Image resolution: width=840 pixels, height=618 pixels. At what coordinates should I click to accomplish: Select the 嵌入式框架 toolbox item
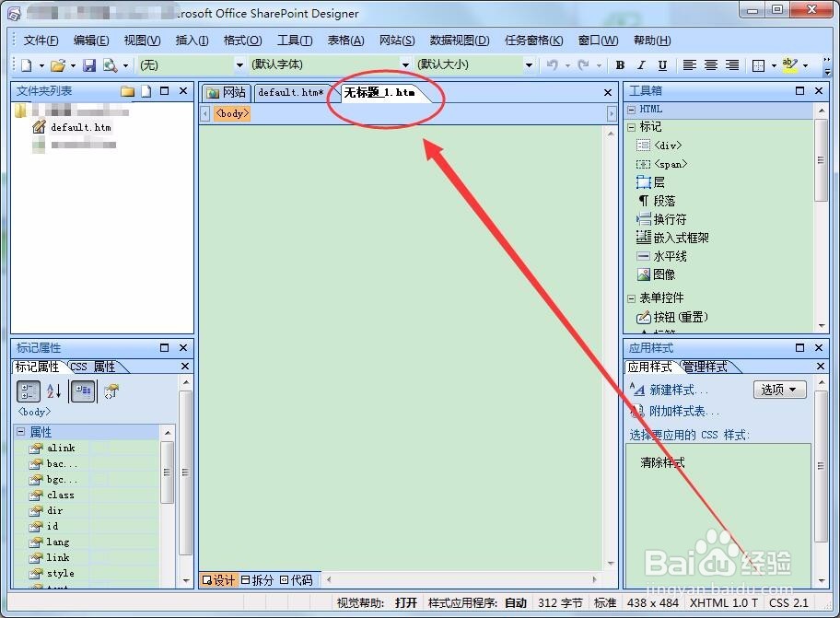click(x=672, y=238)
